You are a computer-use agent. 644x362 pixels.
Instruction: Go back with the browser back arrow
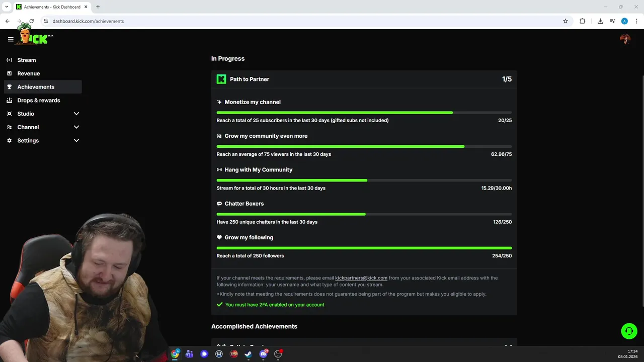click(7, 21)
